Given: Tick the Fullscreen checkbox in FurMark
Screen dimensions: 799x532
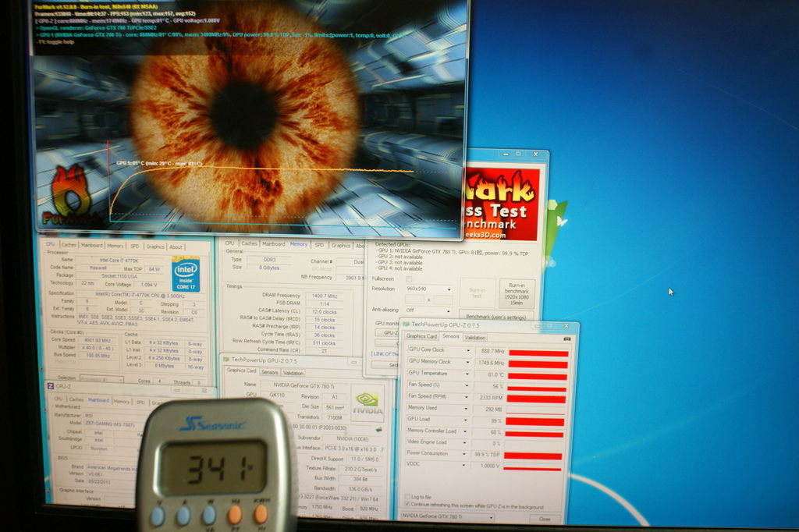Looking at the screenshot, I should click(x=409, y=278).
